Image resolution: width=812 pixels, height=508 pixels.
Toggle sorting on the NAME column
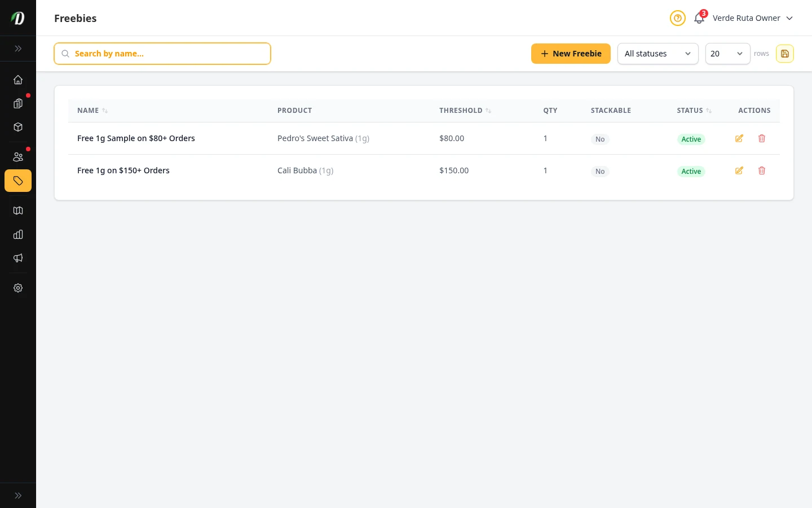104,111
